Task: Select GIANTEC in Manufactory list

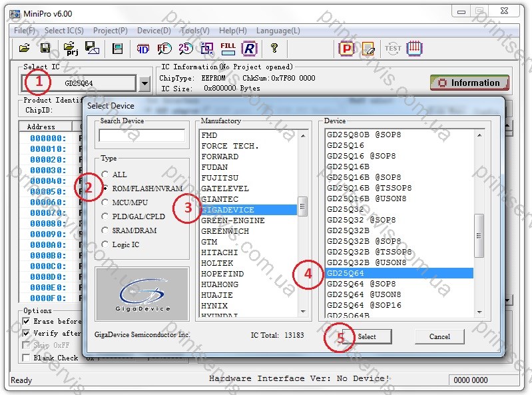Action: pyautogui.click(x=249, y=199)
